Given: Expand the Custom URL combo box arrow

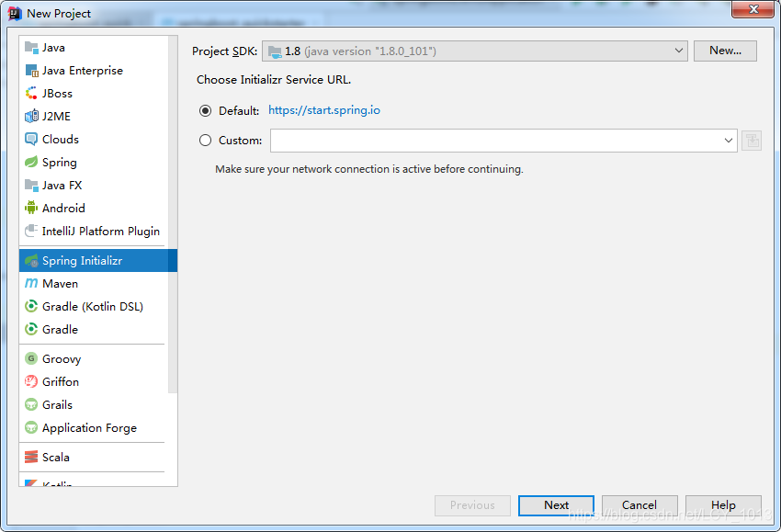Looking at the screenshot, I should pyautogui.click(x=729, y=141).
